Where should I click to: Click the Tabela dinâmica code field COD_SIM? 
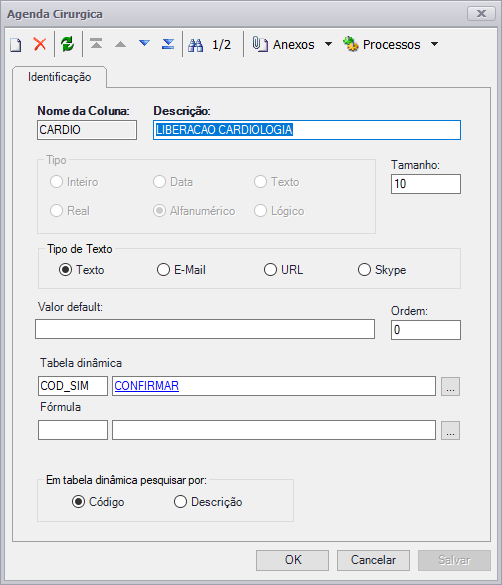(x=73, y=386)
